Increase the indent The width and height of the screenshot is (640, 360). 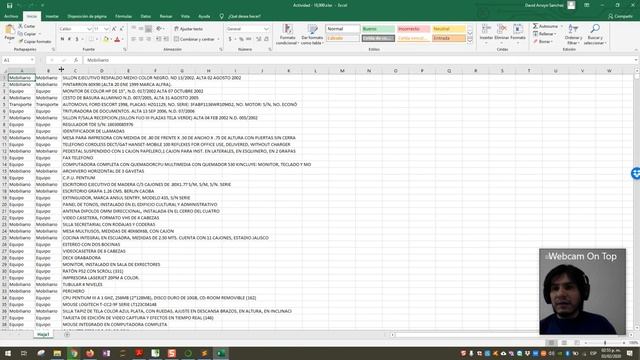click(166, 39)
